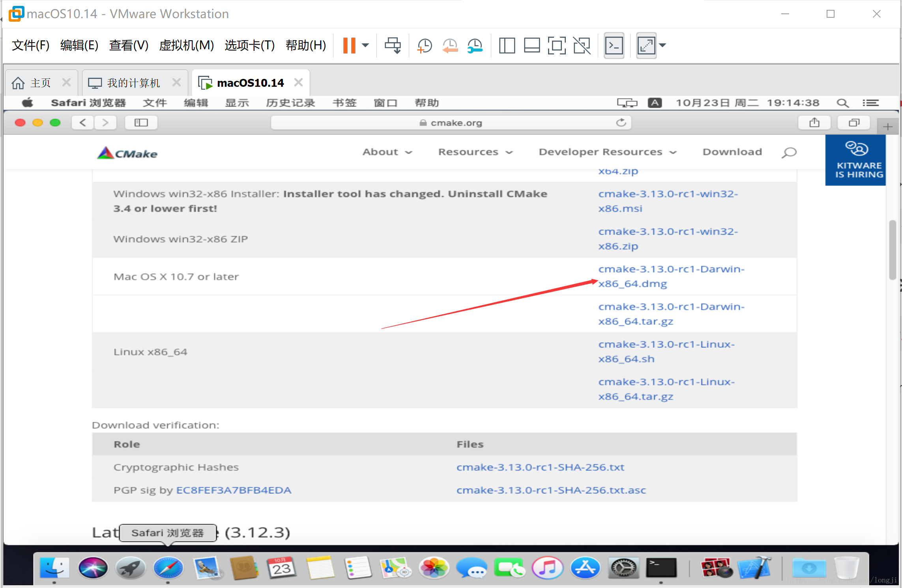Pause the virtual machine
Image resolution: width=902 pixels, height=588 pixels.
click(x=349, y=45)
